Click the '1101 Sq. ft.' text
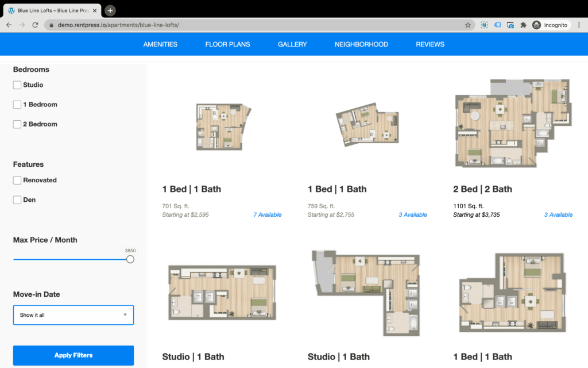 pyautogui.click(x=469, y=206)
